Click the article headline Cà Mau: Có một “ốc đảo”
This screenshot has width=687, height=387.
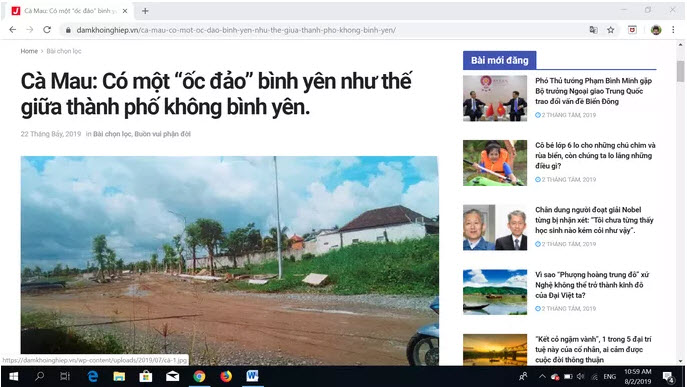pos(216,94)
